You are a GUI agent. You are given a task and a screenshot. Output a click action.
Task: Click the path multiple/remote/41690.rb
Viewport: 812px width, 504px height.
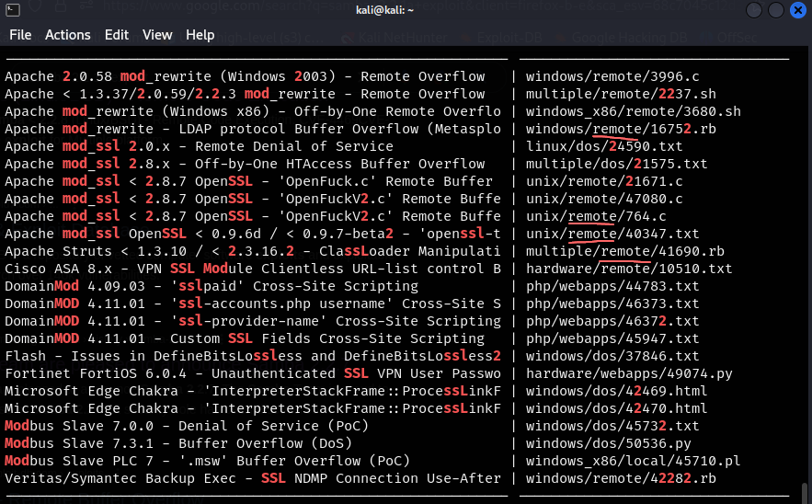pos(625,251)
